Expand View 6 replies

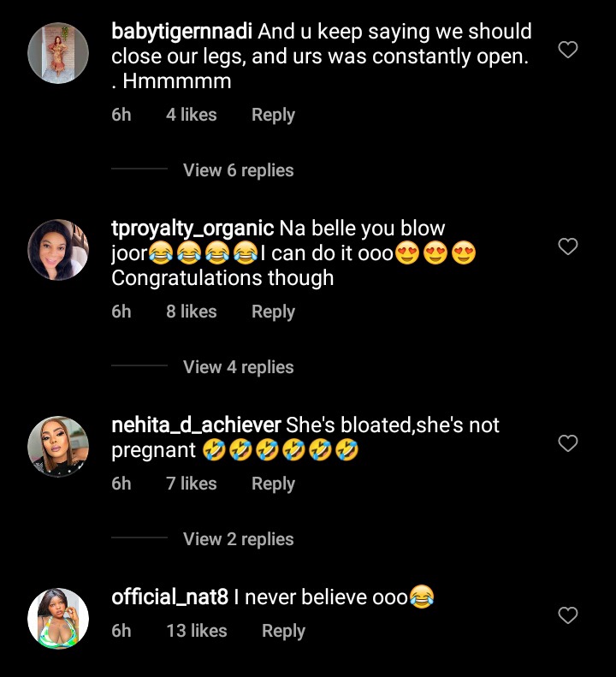pos(238,170)
